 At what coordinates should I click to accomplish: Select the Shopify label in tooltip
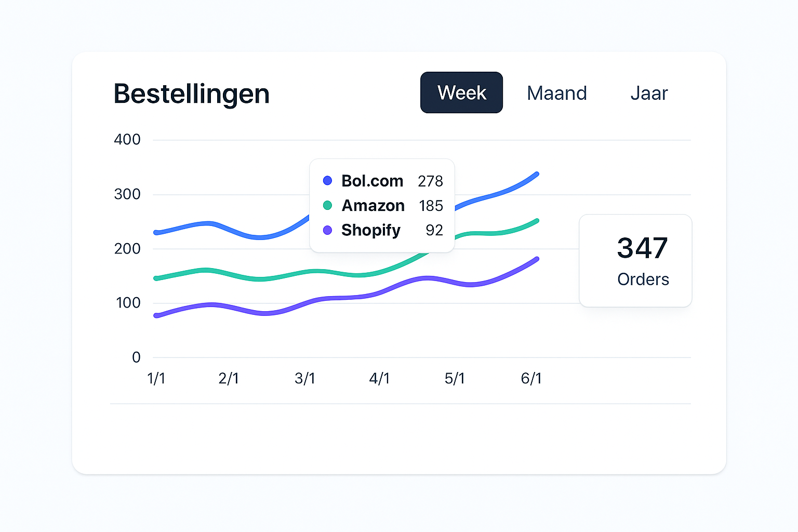click(371, 230)
